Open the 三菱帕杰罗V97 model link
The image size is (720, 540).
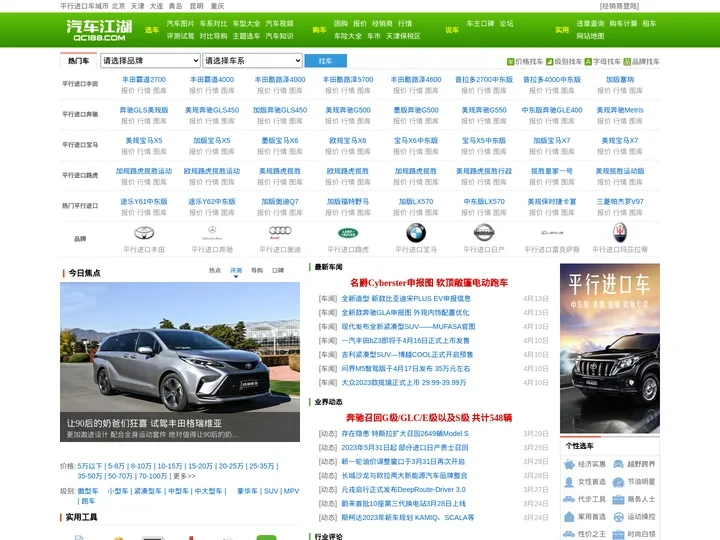pyautogui.click(x=619, y=202)
